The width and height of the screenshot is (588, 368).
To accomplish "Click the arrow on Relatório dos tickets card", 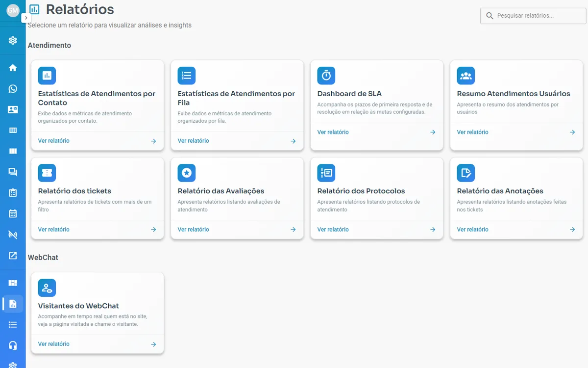I will tap(153, 230).
